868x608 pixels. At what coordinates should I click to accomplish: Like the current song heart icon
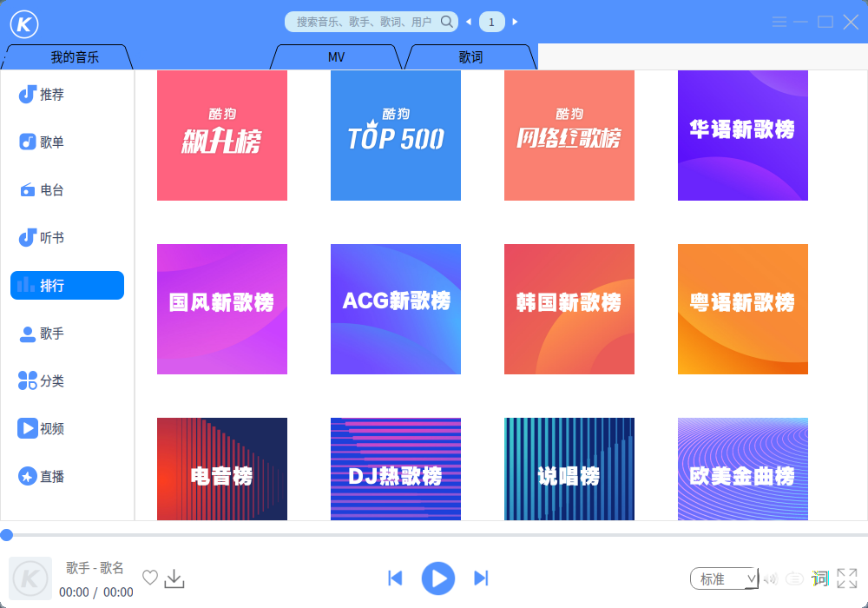(150, 578)
